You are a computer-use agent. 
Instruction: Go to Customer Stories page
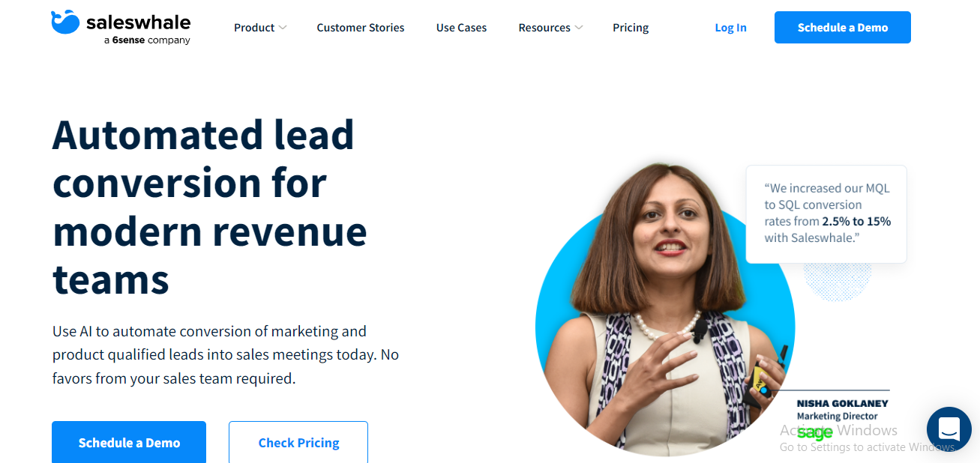point(361,28)
